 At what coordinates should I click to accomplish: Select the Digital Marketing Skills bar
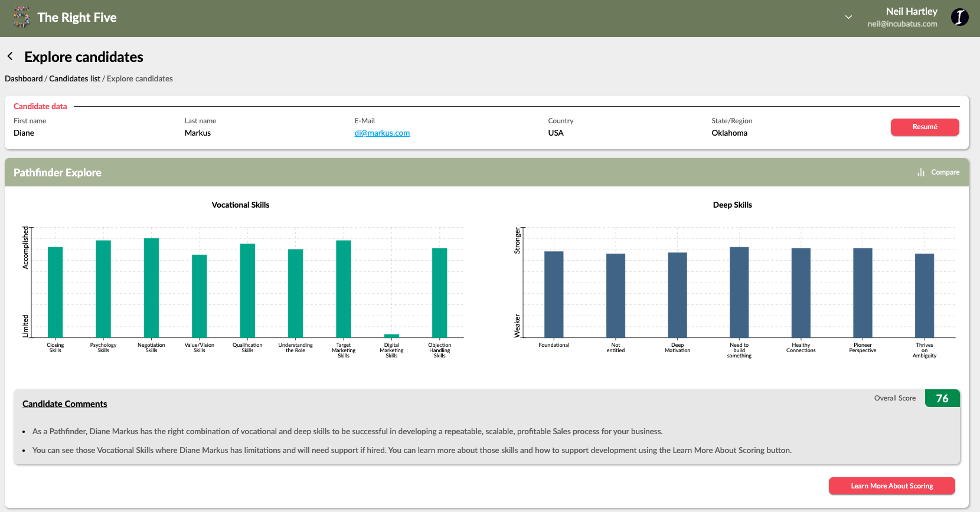click(391, 336)
